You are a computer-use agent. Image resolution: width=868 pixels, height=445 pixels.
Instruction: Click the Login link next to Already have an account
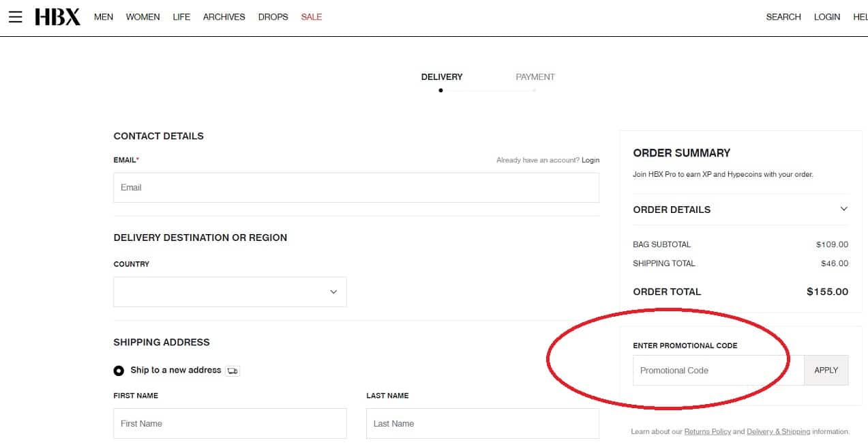pyautogui.click(x=590, y=160)
